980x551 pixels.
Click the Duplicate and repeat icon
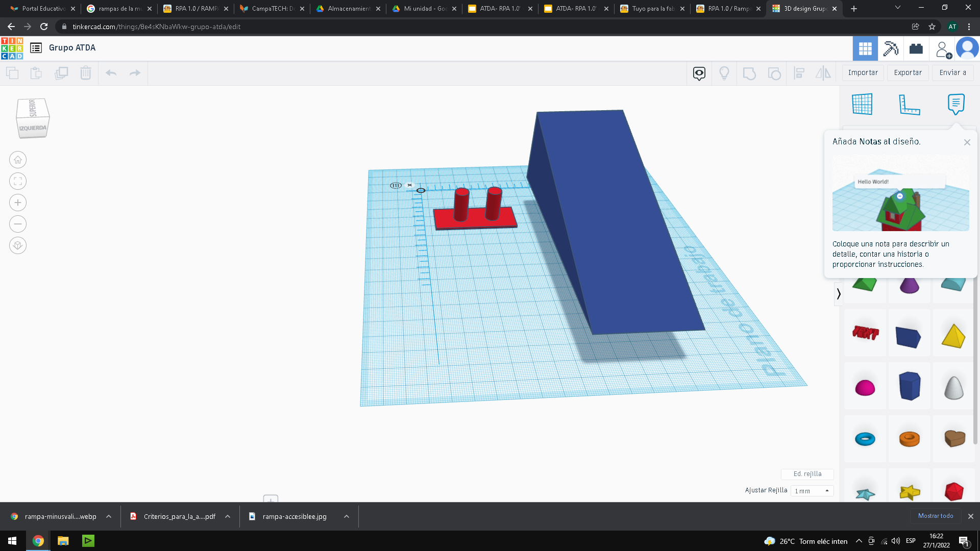tap(61, 73)
